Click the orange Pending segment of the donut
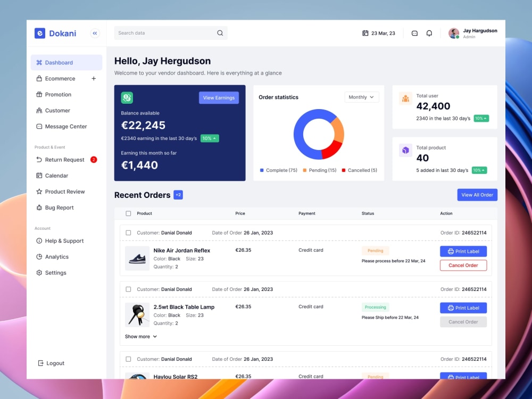The height and width of the screenshot is (399, 532). click(338, 129)
